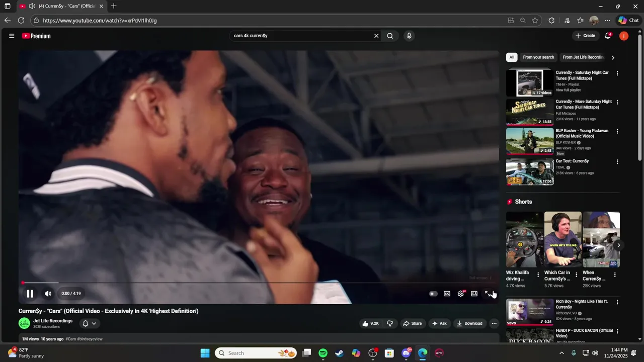Open options for 'Car Test: Curren$y'

tap(617, 162)
